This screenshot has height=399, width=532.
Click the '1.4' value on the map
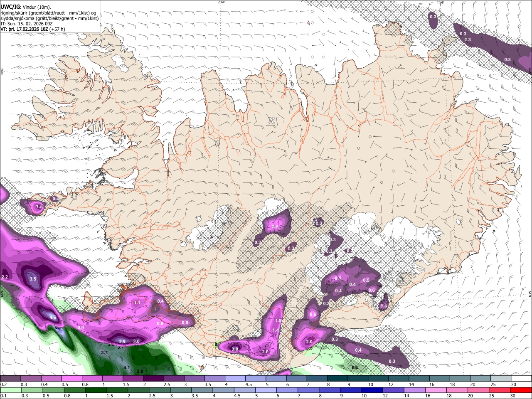click(x=276, y=330)
